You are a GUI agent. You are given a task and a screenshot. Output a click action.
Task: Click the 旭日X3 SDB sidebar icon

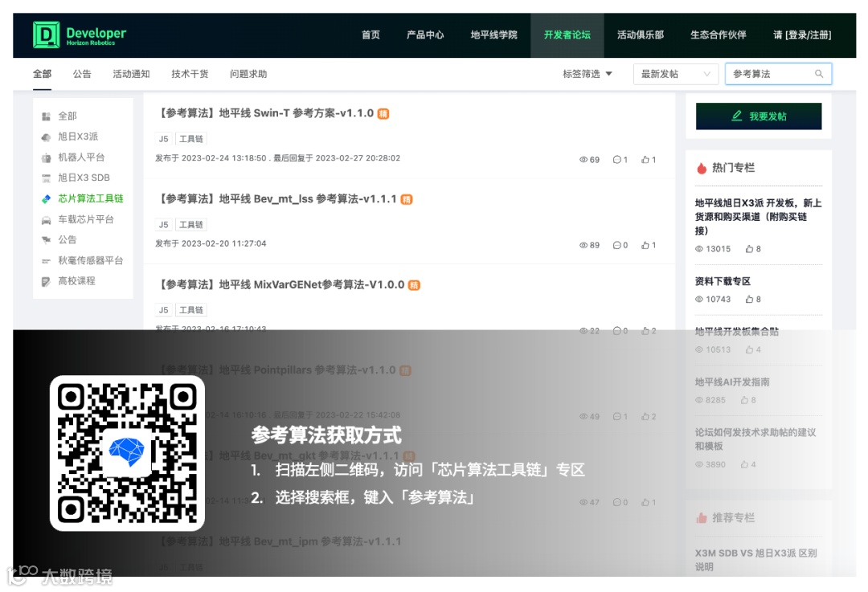point(46,178)
